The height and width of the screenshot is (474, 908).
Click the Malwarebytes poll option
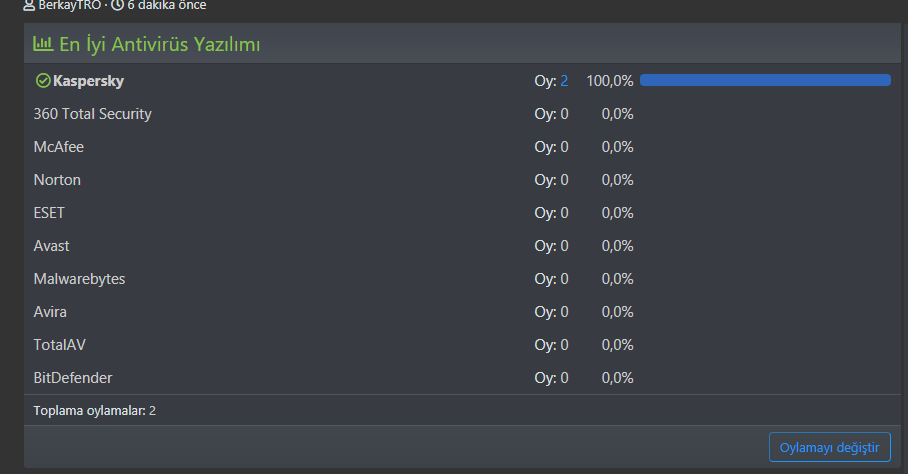coord(79,279)
